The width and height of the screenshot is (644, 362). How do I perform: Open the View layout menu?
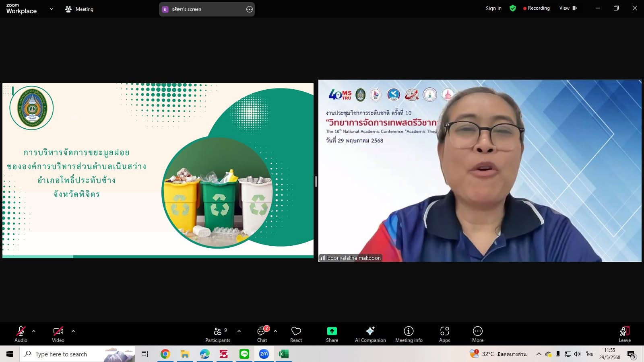(568, 8)
